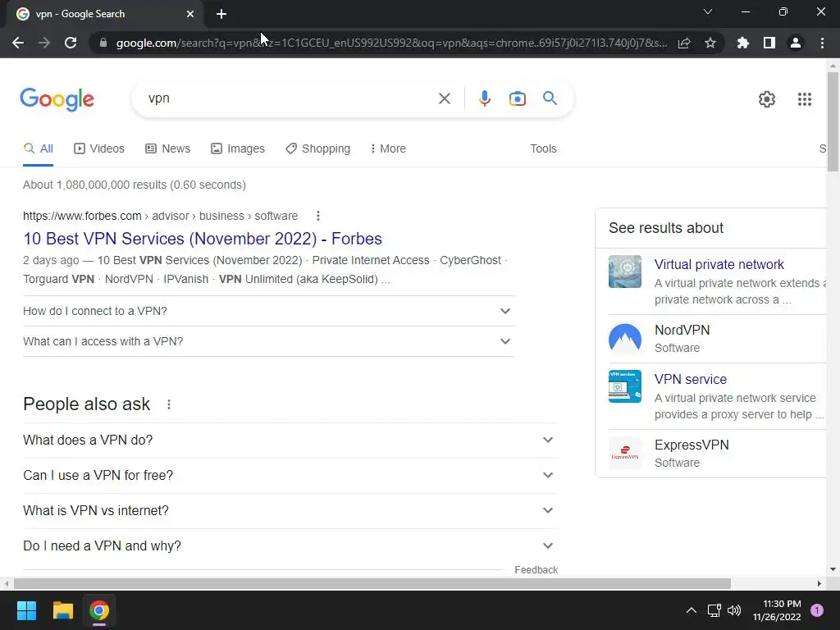840x630 pixels.
Task: Switch to the Shopping tab
Action: point(317,149)
